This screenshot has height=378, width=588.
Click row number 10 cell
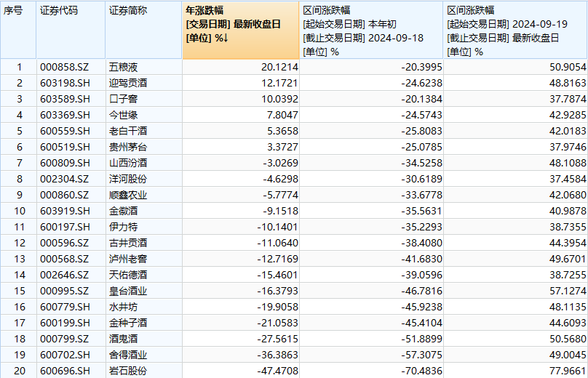pos(20,211)
